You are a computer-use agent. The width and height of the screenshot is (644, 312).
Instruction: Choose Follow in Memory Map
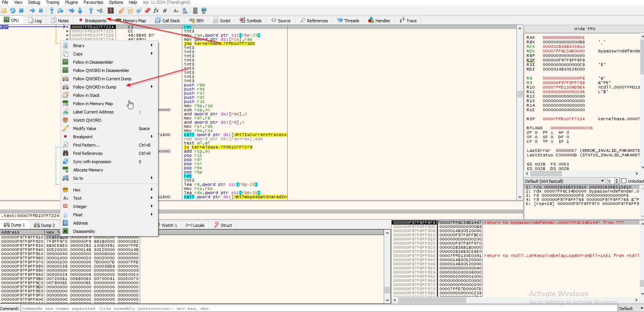tap(109, 104)
